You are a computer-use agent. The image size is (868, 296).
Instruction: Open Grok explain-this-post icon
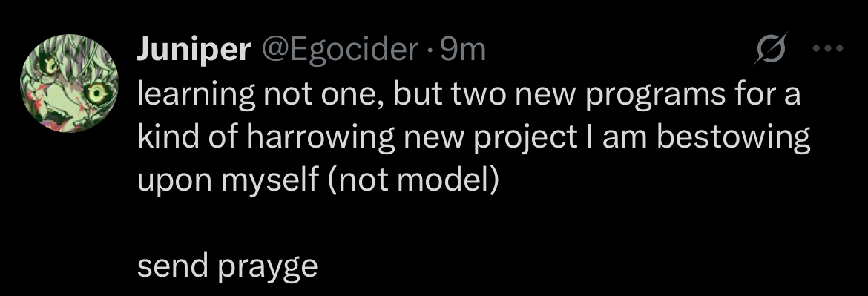point(772,49)
